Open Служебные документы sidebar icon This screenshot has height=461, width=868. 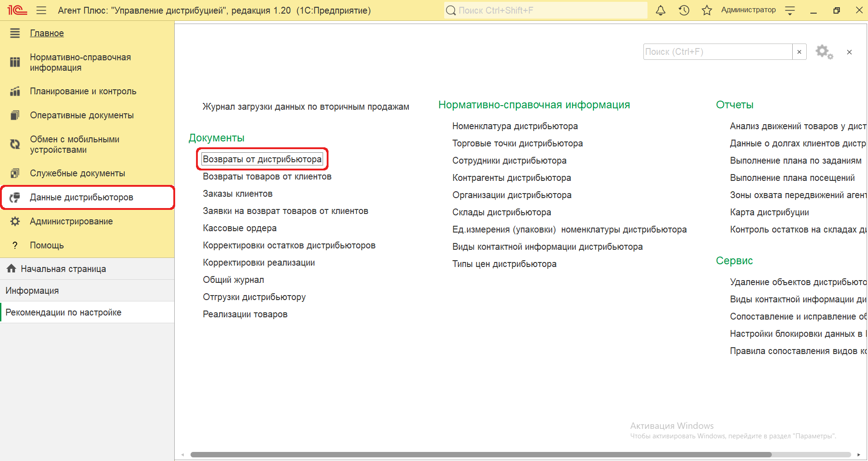(15, 173)
